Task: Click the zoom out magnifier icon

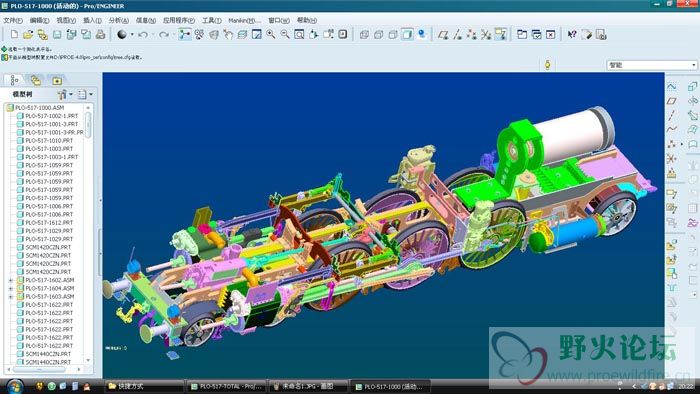Action: point(285,34)
